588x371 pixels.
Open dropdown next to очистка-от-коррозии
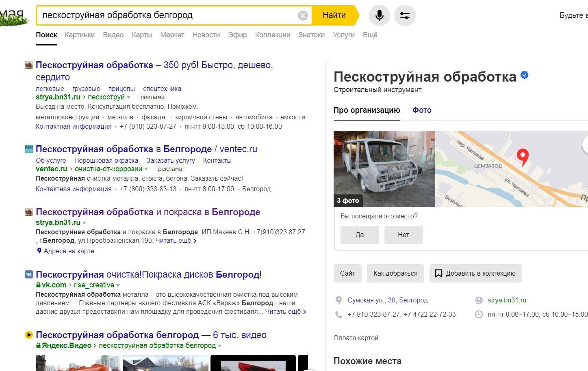click(x=146, y=168)
